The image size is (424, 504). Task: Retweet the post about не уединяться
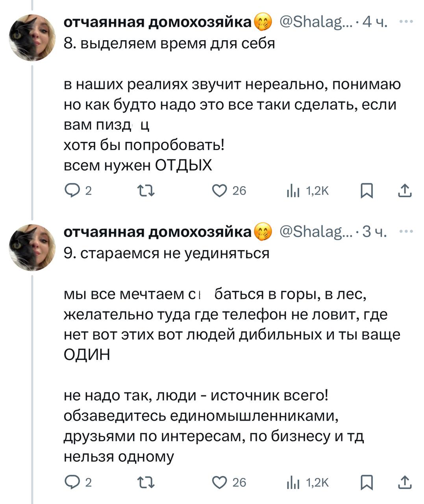[x=145, y=482]
